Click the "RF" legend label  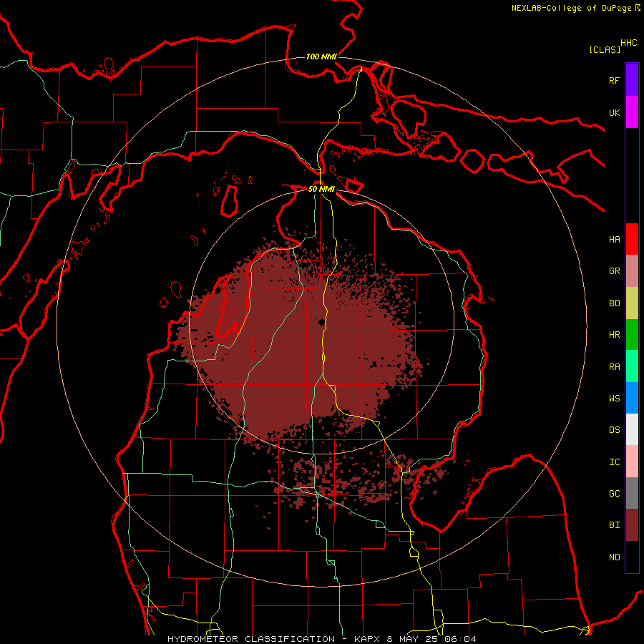click(614, 80)
